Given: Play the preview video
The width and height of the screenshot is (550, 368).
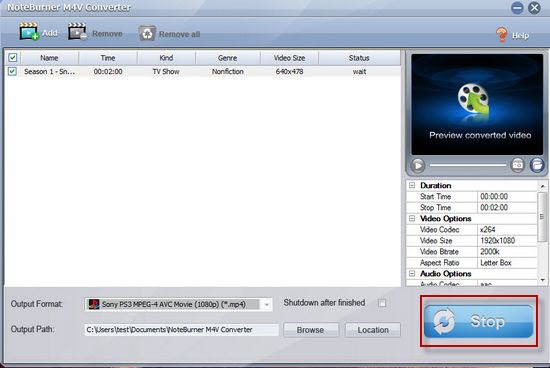Looking at the screenshot, I should tap(418, 165).
